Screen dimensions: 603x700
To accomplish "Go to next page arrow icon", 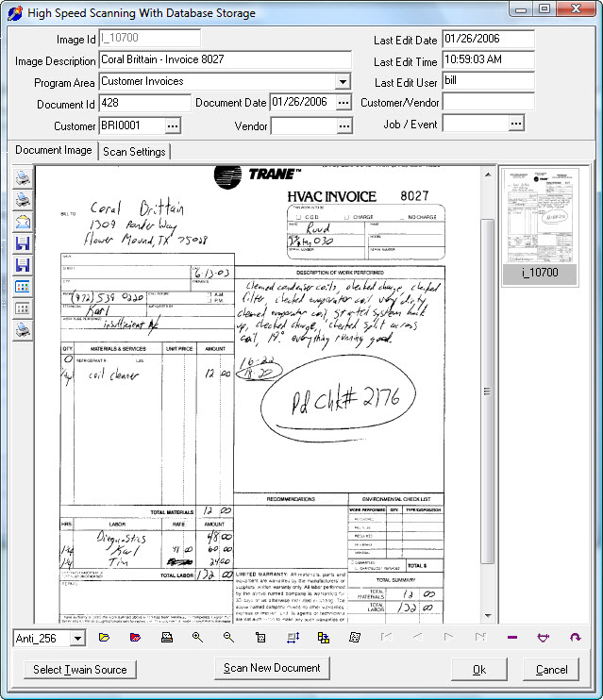I will pyautogui.click(x=449, y=637).
